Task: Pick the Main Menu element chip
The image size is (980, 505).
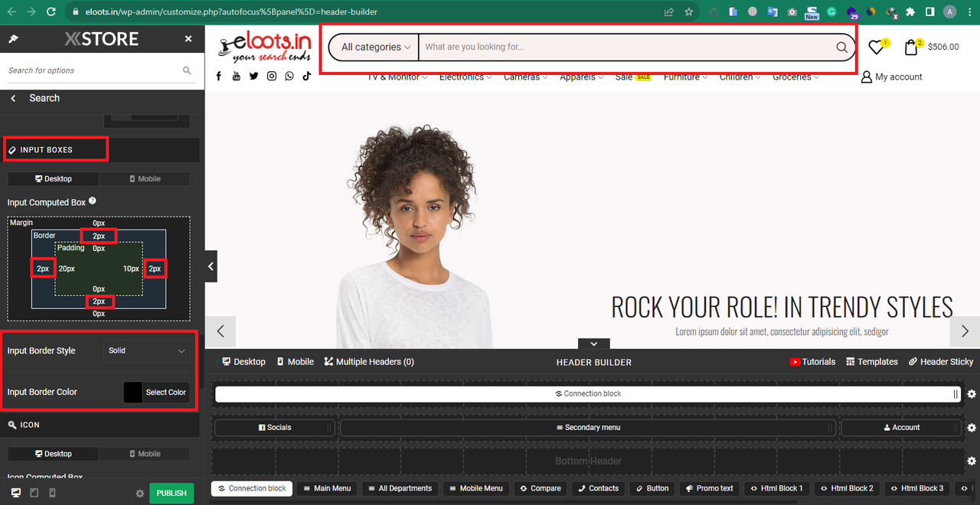Action: click(x=327, y=488)
